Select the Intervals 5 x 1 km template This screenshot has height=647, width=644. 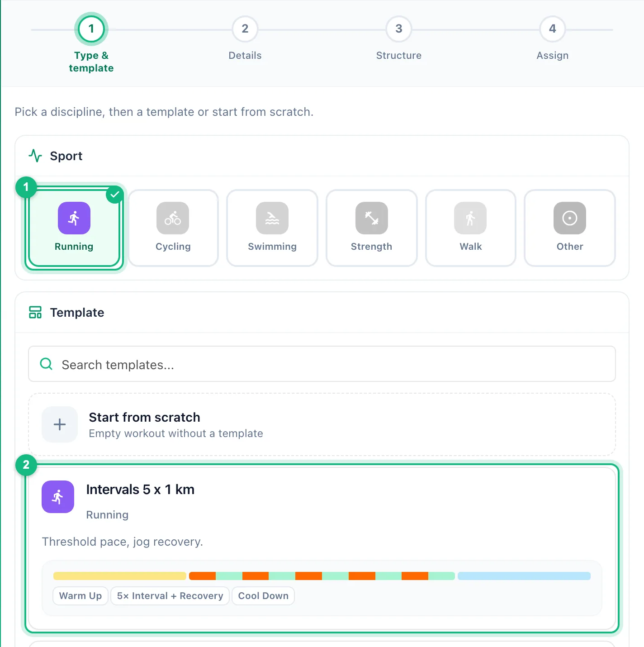(322, 548)
